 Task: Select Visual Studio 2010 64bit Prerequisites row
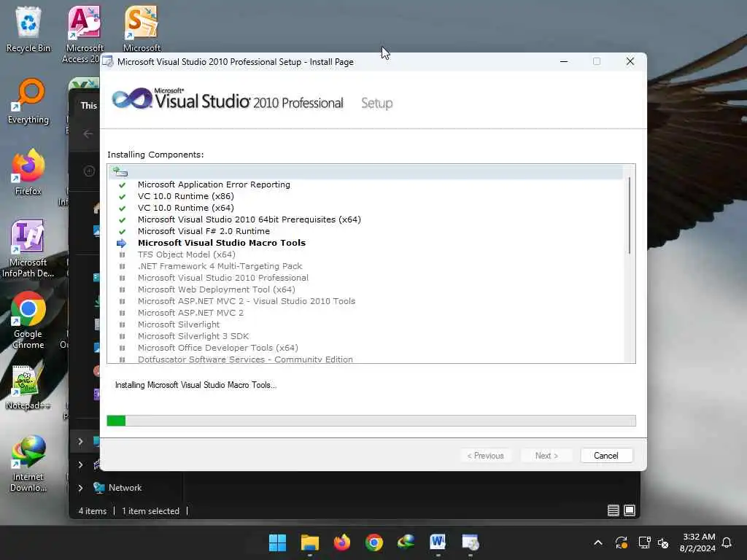(x=249, y=219)
